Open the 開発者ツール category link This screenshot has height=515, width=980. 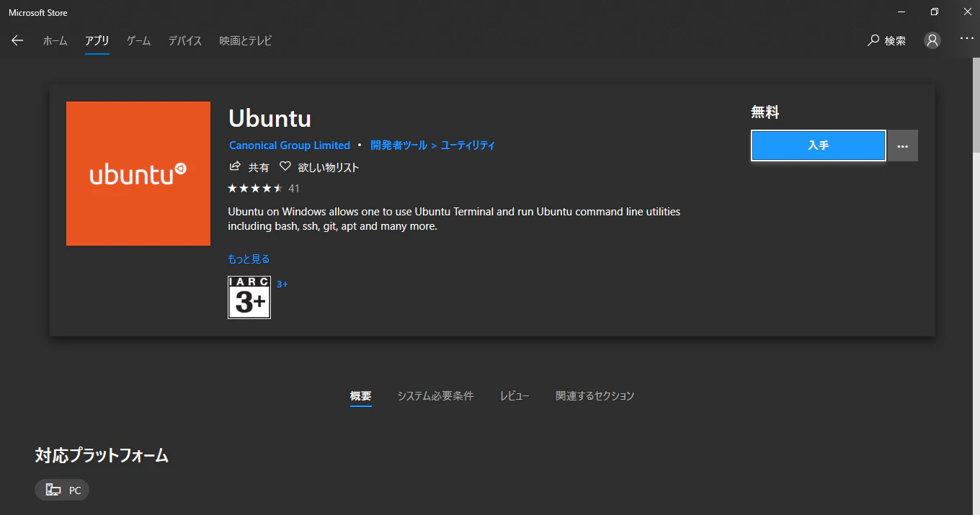398,145
